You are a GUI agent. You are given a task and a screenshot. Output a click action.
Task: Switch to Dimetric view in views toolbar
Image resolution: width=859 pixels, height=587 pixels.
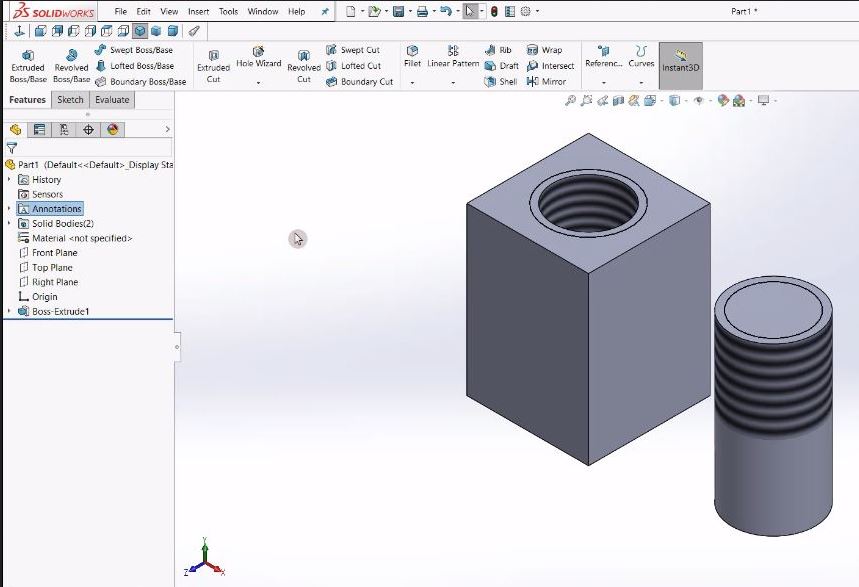coord(173,31)
